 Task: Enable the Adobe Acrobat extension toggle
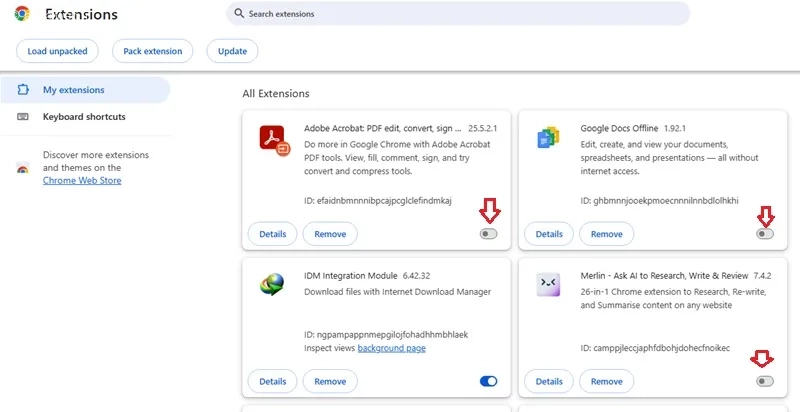(x=488, y=234)
